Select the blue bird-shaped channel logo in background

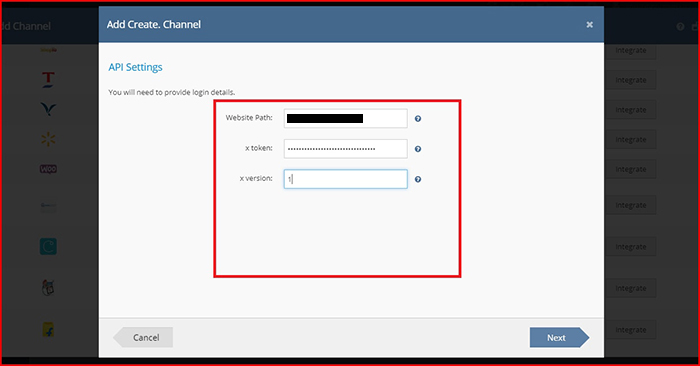click(48, 109)
